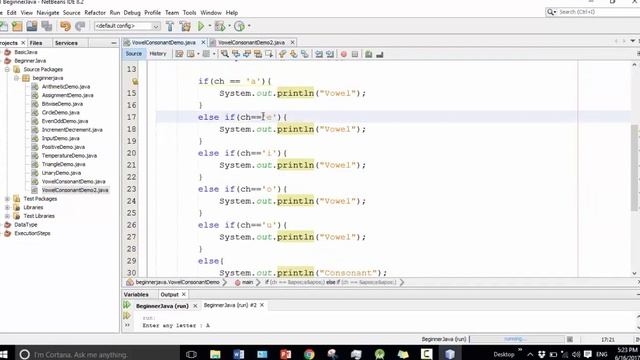
Task: Click the red Start Macro Recording button
Action: 344,54
